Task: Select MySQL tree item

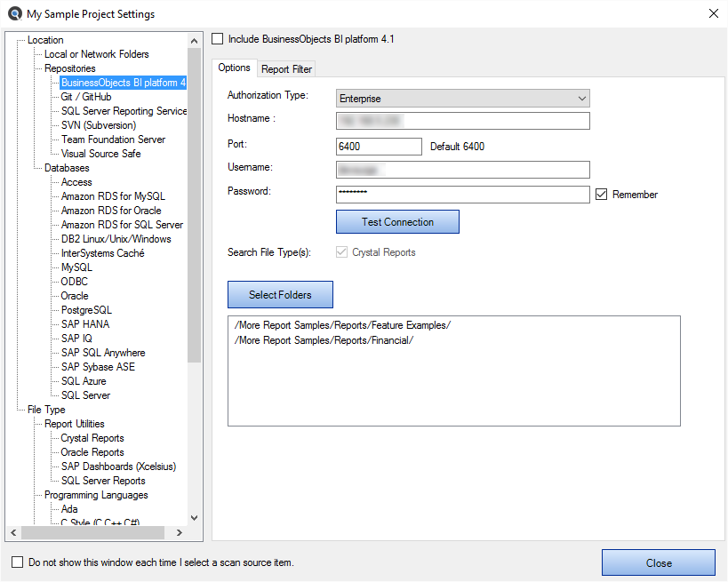Action: 76,267
